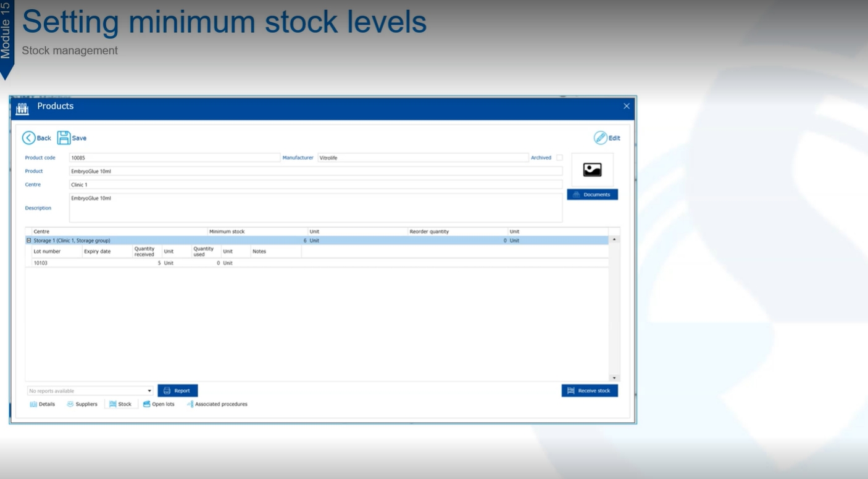This screenshot has width=868, height=479.
Task: Switch to the Suppliers tab
Action: pyautogui.click(x=82, y=404)
